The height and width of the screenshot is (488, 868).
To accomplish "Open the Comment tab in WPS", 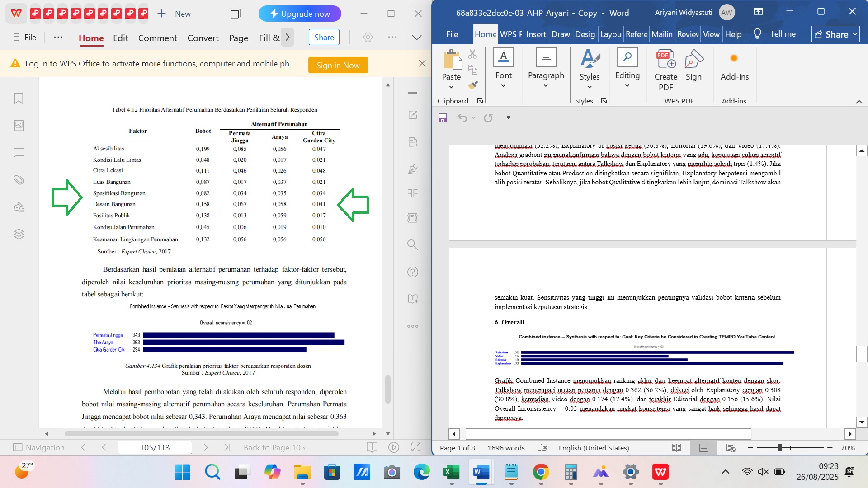I will click(x=157, y=38).
